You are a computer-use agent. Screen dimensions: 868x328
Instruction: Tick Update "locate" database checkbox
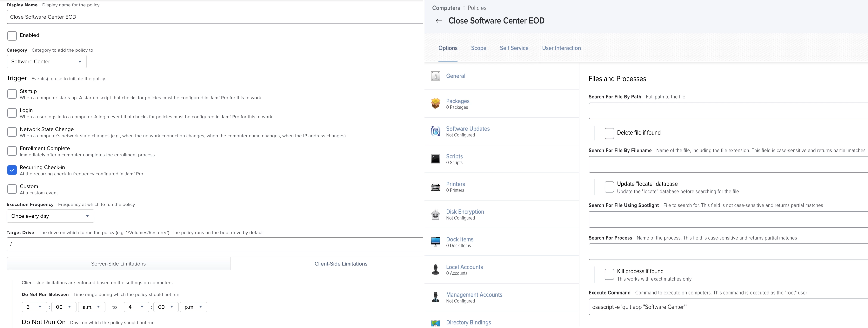click(609, 187)
